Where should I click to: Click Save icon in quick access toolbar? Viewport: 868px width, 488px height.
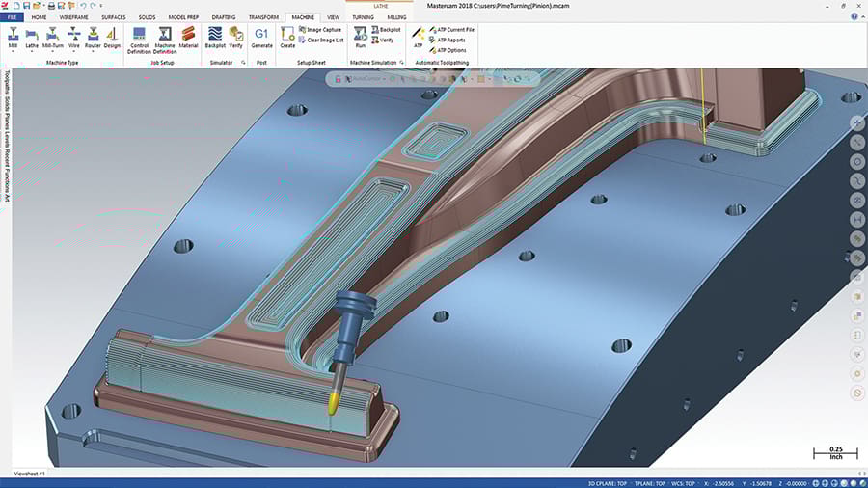26,6
